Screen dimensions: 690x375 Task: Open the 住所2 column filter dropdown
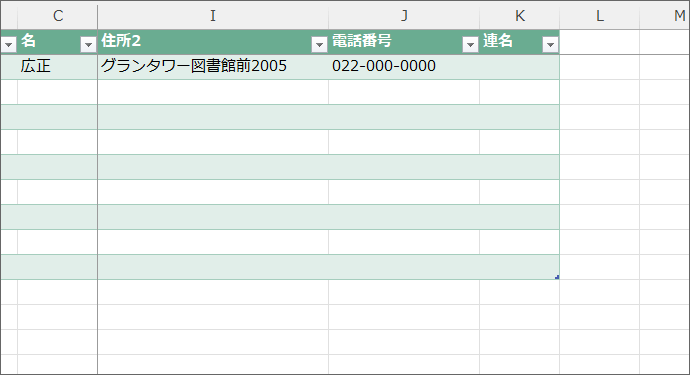[319, 44]
